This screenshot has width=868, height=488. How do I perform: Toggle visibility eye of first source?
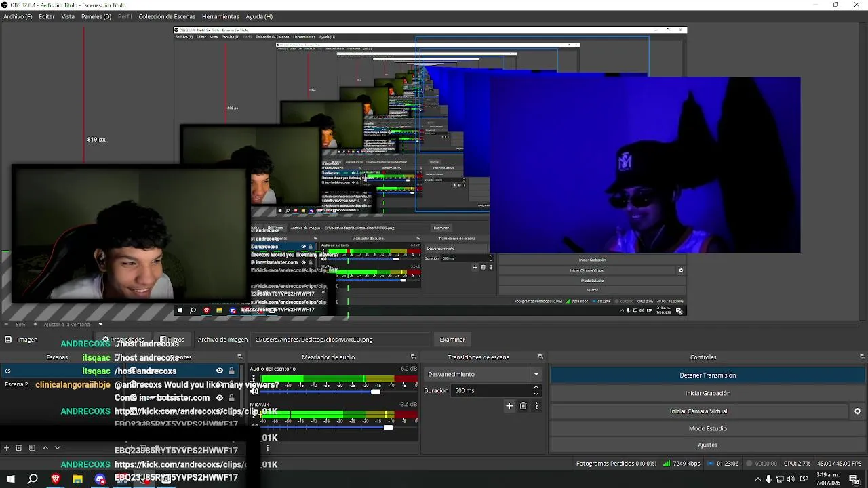point(220,371)
